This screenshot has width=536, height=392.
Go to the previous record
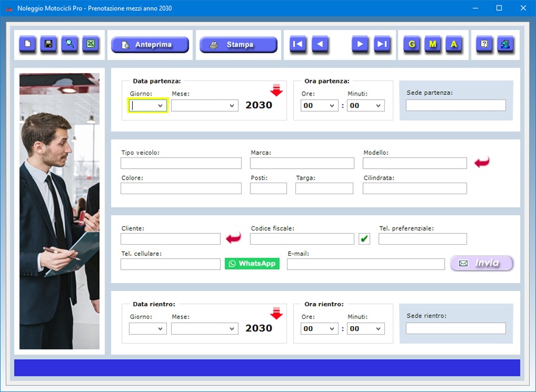click(320, 44)
